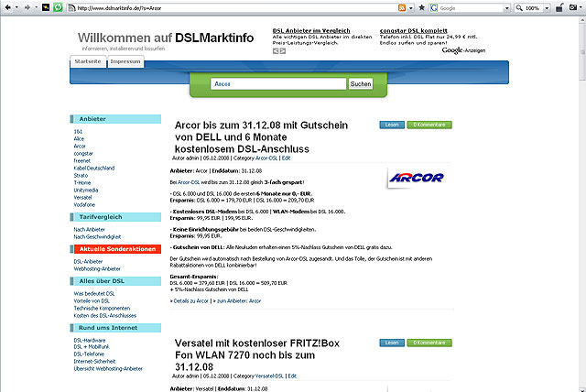Viewport: 586px width, 392px height.
Task: Click 0 Kommentare on Arcor article
Action: 429,125
